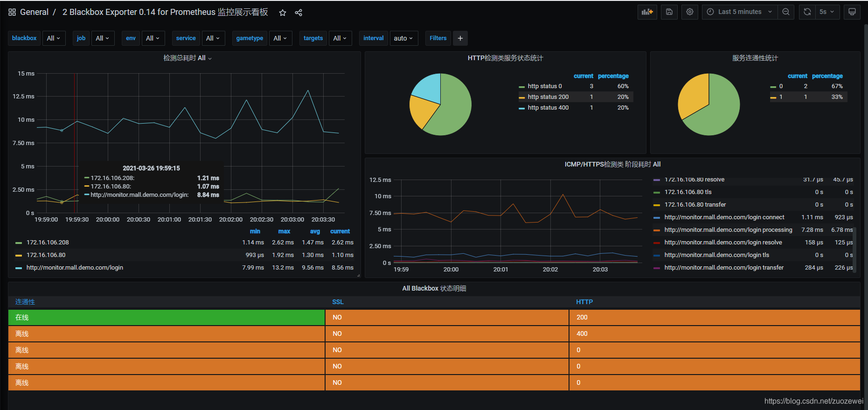
Task: Open the dashboards grid icon
Action: point(12,12)
